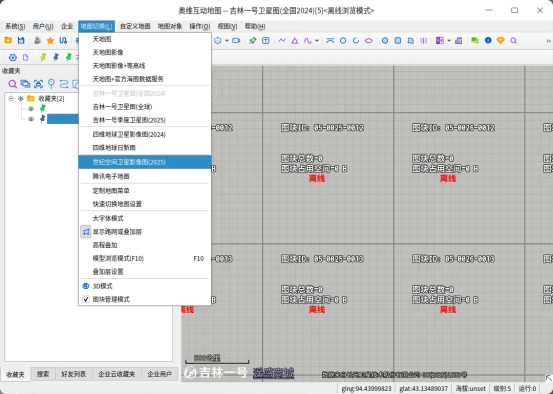Select the blue arc bridge tool
Viewport: 553px width, 394px height.
[x=330, y=41]
